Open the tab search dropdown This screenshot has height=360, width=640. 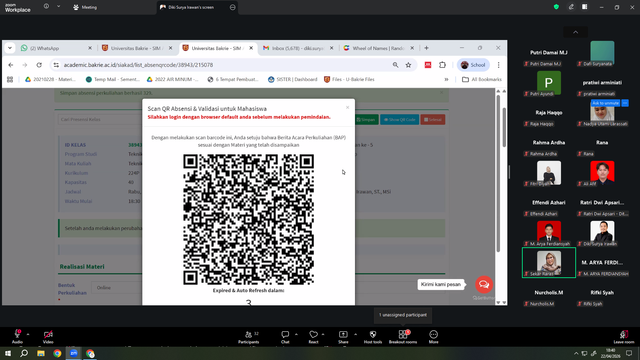[x=9, y=48]
